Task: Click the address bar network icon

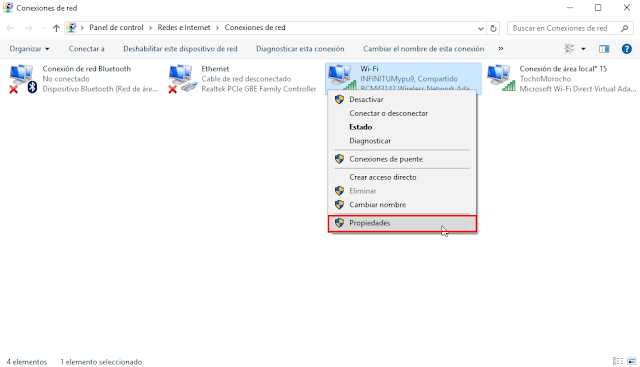Action: (71, 28)
